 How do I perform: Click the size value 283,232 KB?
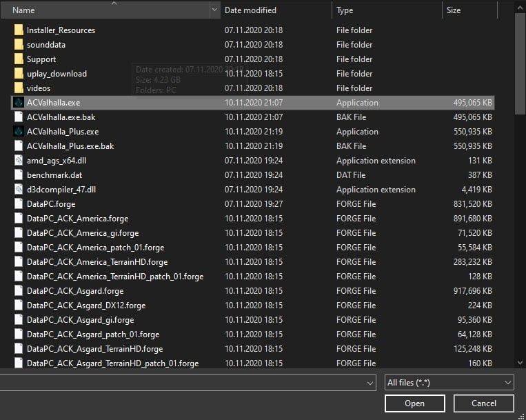pos(473,261)
